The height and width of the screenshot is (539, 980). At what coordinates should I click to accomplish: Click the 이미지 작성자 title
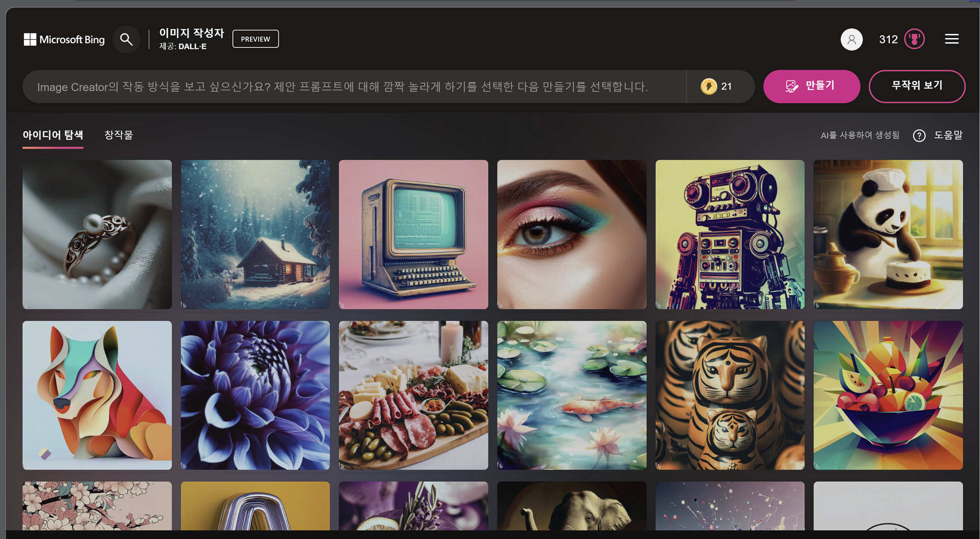pos(192,33)
